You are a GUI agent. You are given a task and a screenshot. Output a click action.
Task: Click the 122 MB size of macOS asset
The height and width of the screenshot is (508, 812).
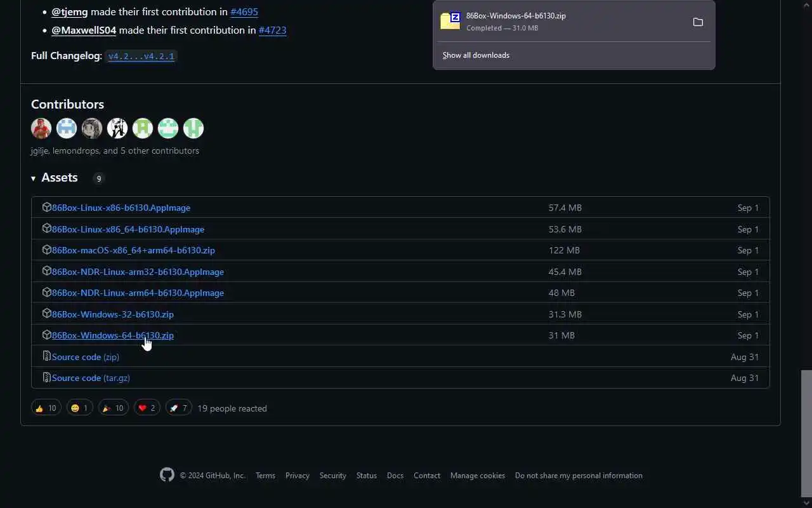[564, 250]
